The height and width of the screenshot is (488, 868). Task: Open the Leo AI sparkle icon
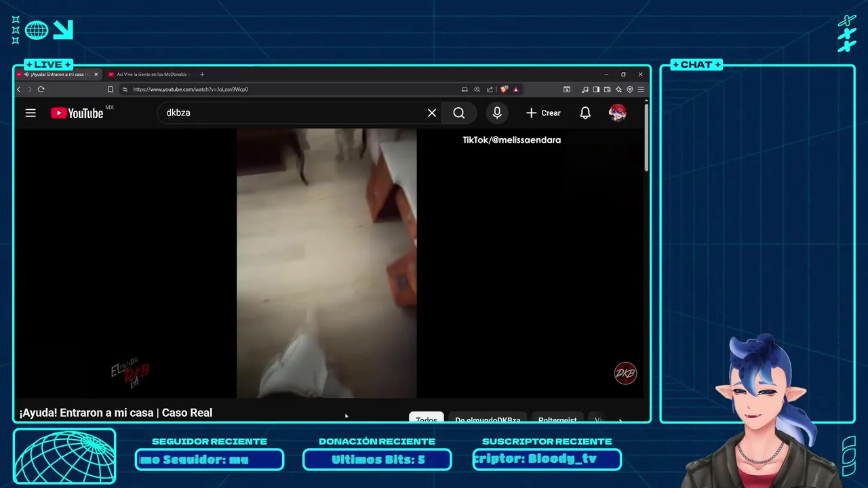click(618, 89)
